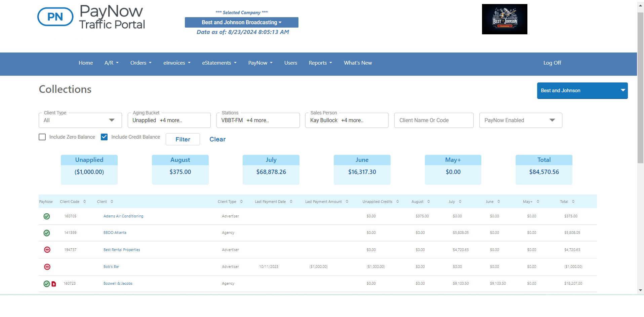644x317 pixels.
Task: Click client code 160705
Action: tap(70, 216)
